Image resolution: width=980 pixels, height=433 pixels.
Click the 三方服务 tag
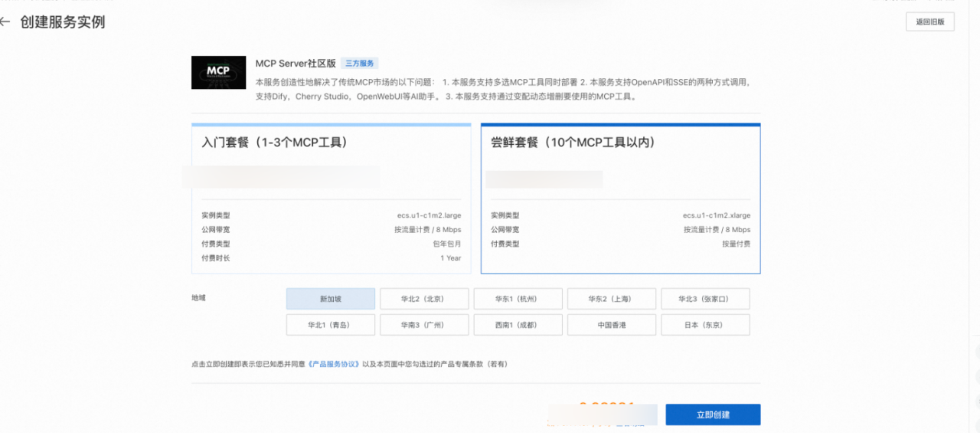point(360,64)
